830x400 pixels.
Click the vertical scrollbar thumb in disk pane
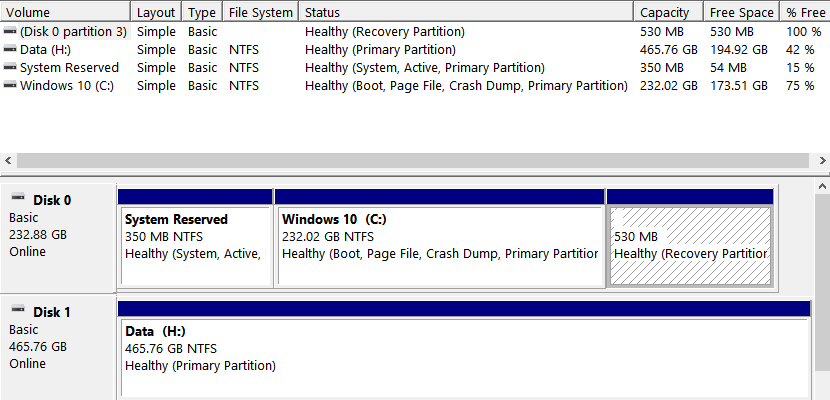tap(822, 283)
